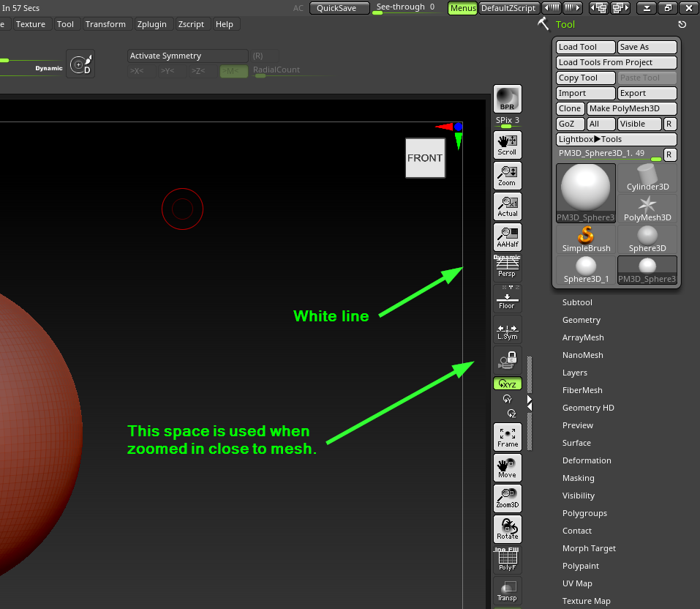Click the Clone button

point(570,108)
